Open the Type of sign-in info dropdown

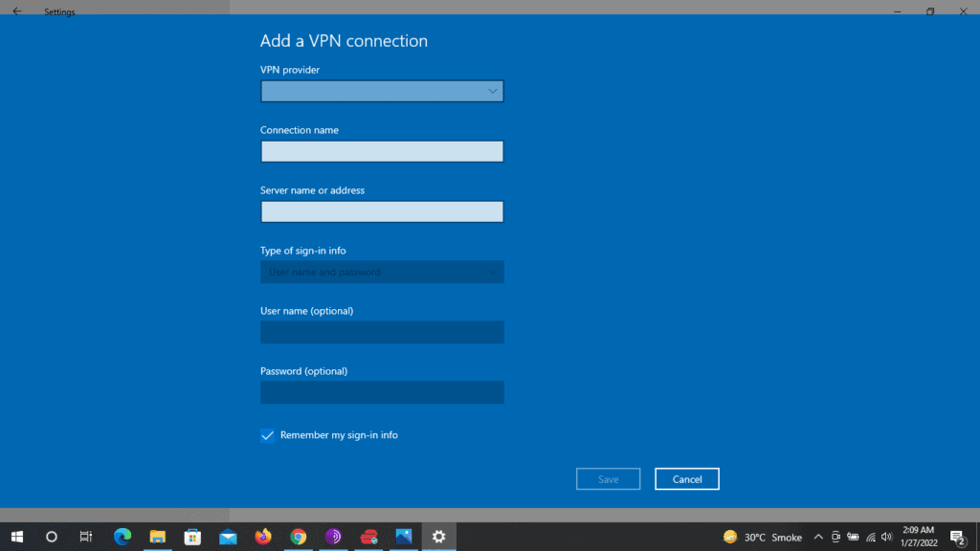tap(382, 272)
